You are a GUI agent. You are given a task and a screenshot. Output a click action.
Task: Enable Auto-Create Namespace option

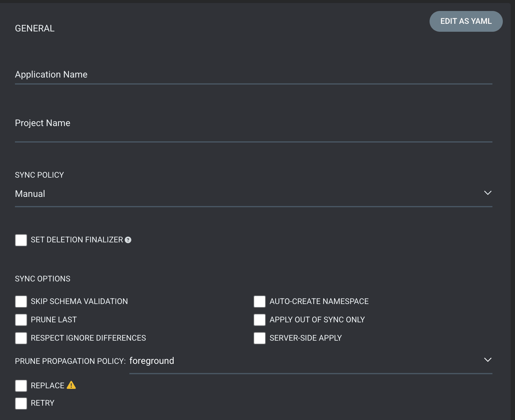click(x=260, y=302)
